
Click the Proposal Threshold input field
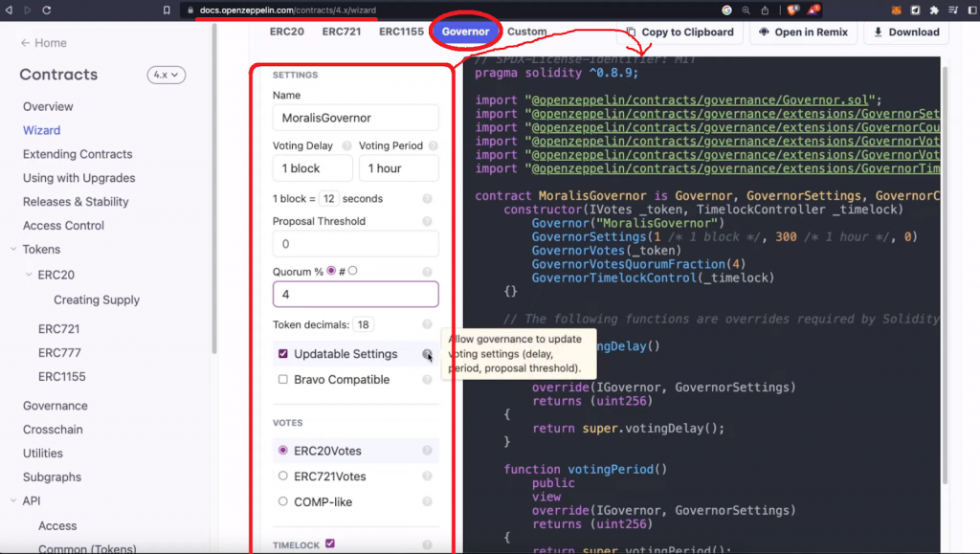pos(356,244)
